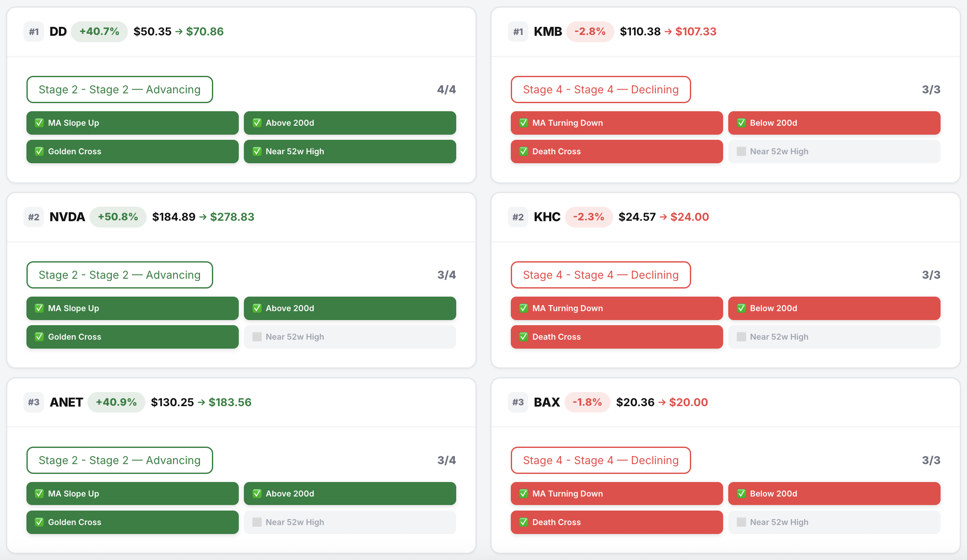The width and height of the screenshot is (967, 560).
Task: Toggle NVDA's unchecked Near 52w High box
Action: click(257, 337)
